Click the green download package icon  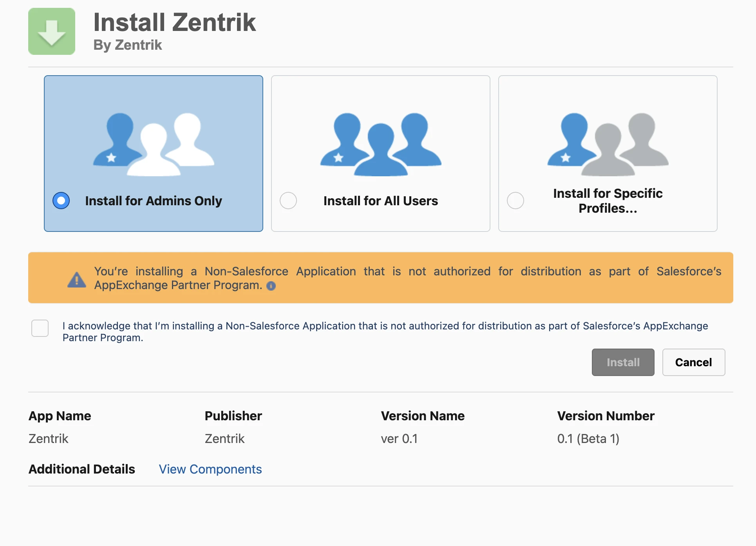click(x=52, y=31)
